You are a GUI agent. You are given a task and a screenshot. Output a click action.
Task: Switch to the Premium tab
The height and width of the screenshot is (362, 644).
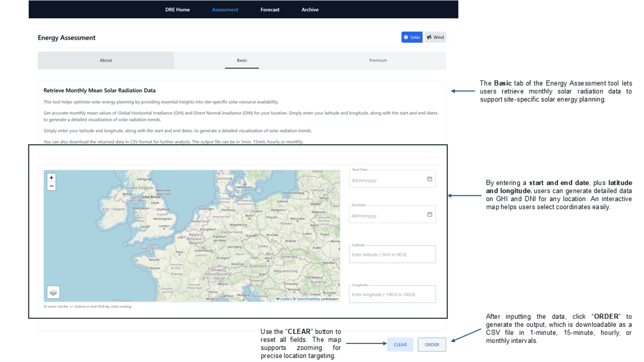pos(378,60)
